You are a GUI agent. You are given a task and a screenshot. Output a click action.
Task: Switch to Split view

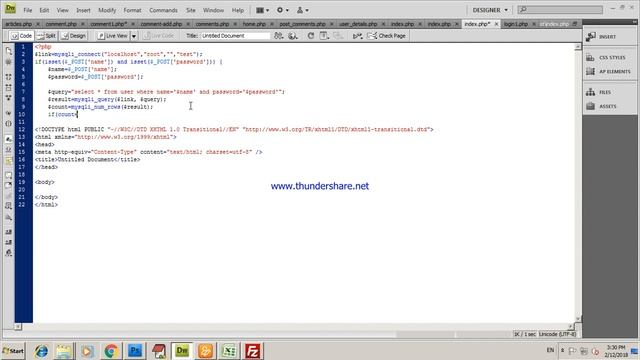pyautogui.click(x=46, y=36)
